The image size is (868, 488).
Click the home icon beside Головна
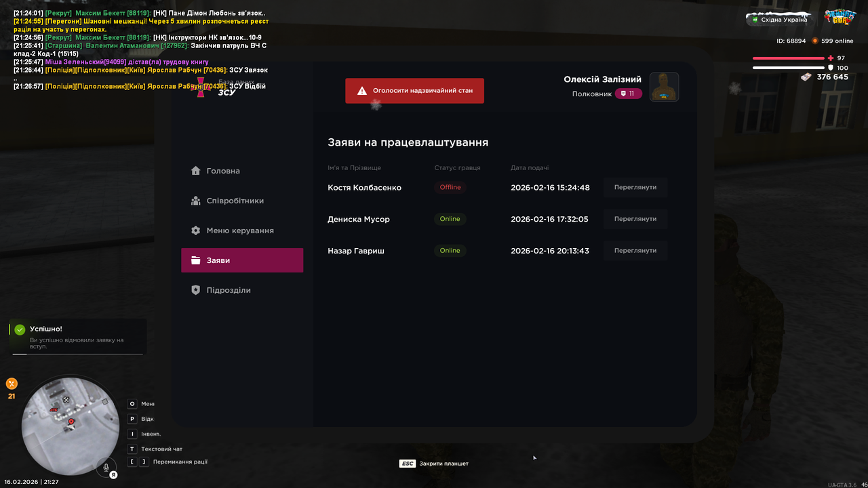click(x=196, y=171)
